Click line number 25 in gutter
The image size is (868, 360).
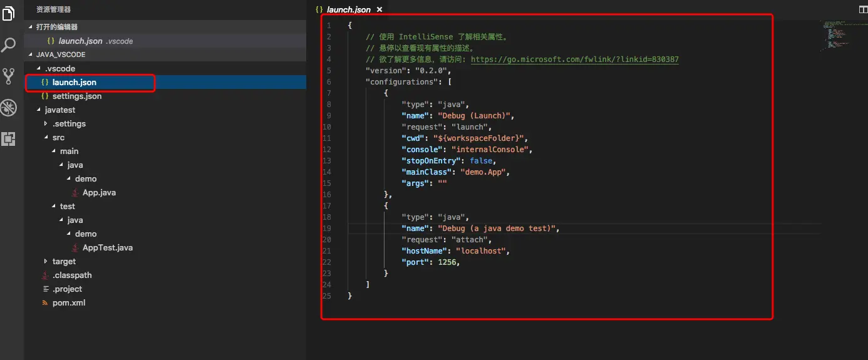tap(326, 296)
